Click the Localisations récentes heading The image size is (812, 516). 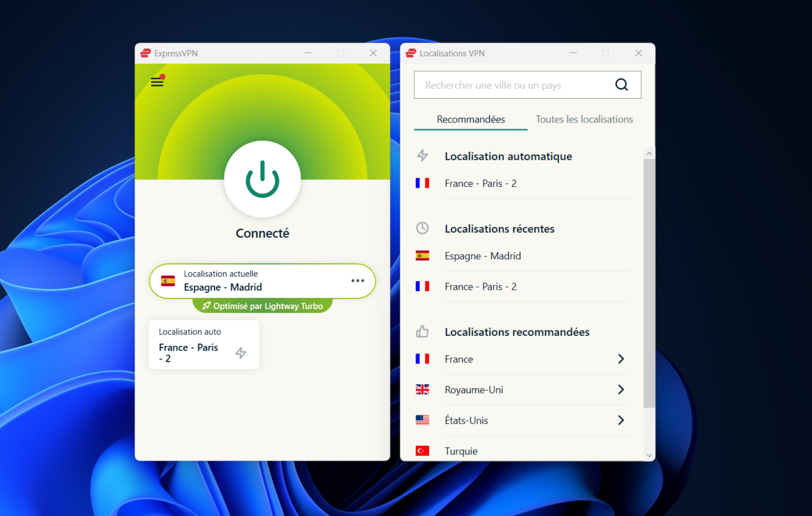coord(499,229)
